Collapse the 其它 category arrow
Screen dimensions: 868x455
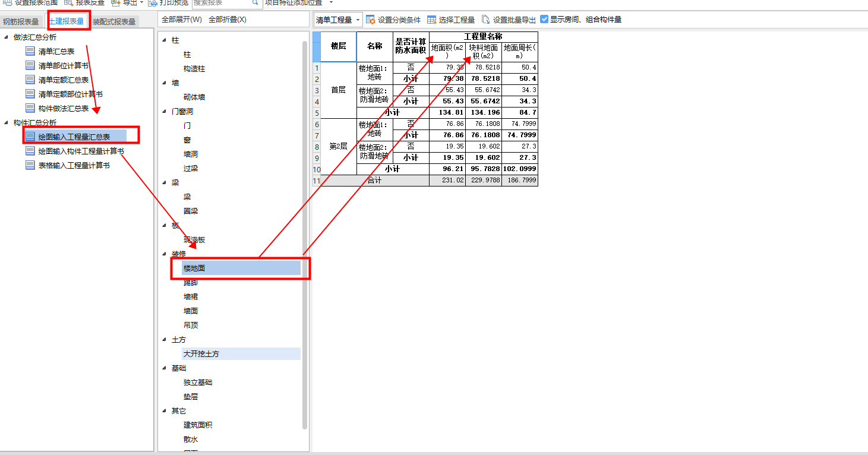[165, 411]
